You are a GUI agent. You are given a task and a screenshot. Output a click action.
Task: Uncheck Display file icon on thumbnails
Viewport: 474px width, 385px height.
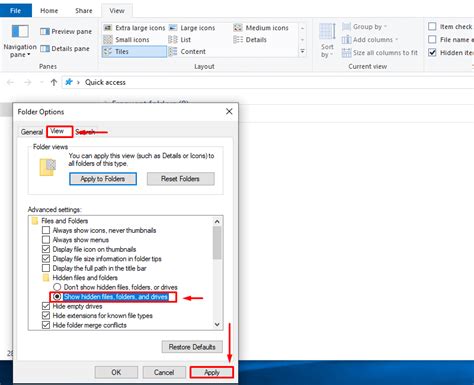pos(46,249)
